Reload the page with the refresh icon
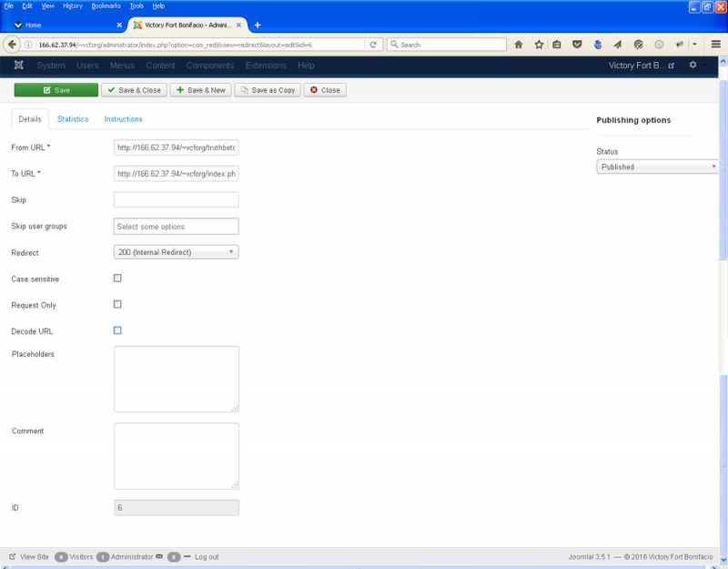This screenshot has width=728, height=569. coord(373,45)
